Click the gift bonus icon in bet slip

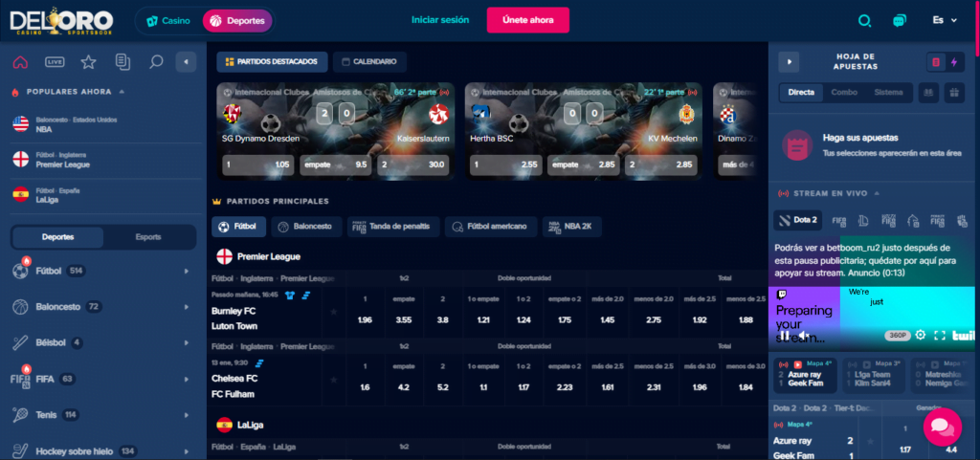952,93
